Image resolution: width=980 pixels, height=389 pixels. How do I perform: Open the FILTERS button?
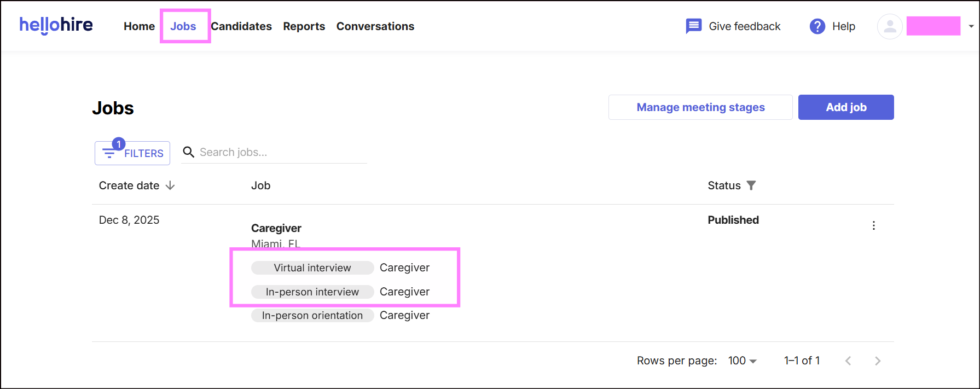point(132,153)
